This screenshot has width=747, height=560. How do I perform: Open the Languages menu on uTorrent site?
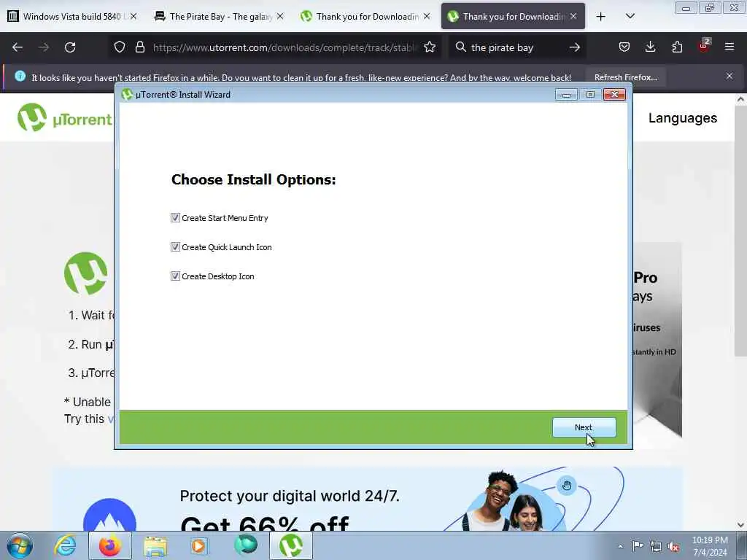[683, 118]
